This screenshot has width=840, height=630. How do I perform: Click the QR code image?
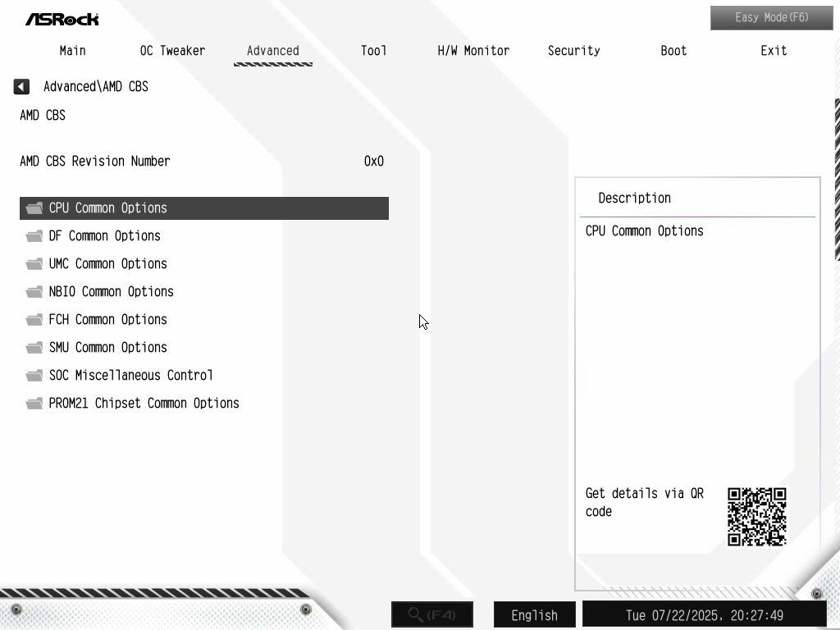point(756,517)
